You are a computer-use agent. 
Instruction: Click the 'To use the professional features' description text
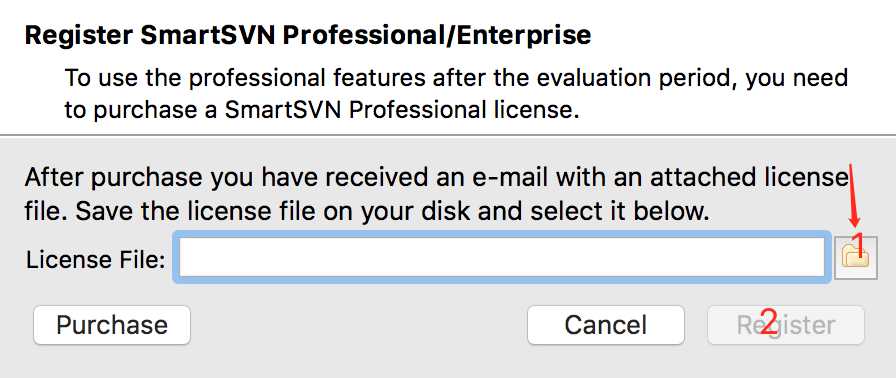(456, 93)
